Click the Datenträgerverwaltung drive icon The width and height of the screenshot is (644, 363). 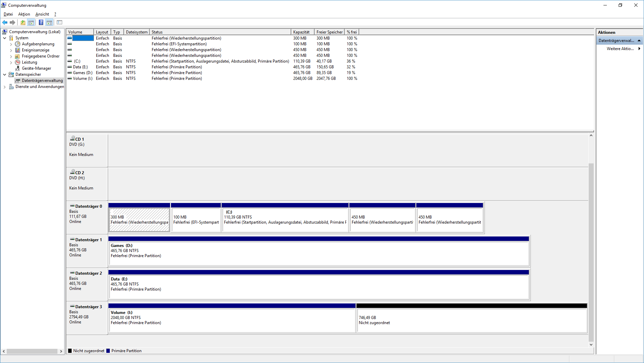[x=18, y=81]
